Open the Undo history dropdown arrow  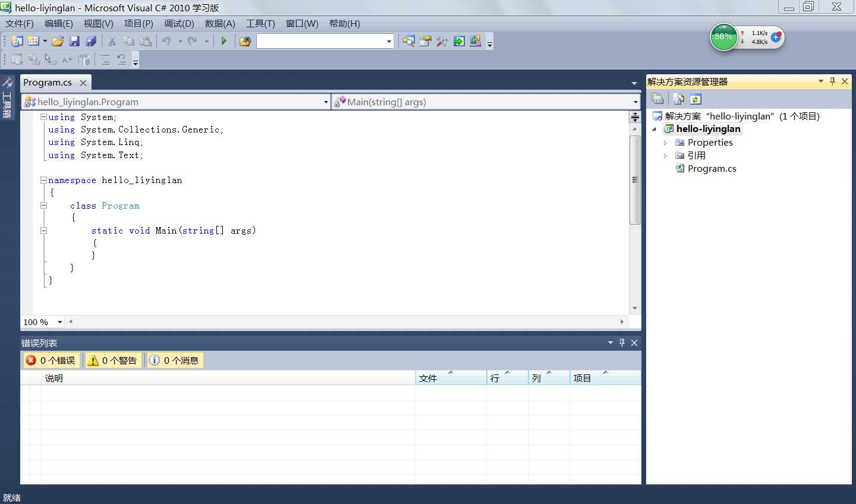180,41
